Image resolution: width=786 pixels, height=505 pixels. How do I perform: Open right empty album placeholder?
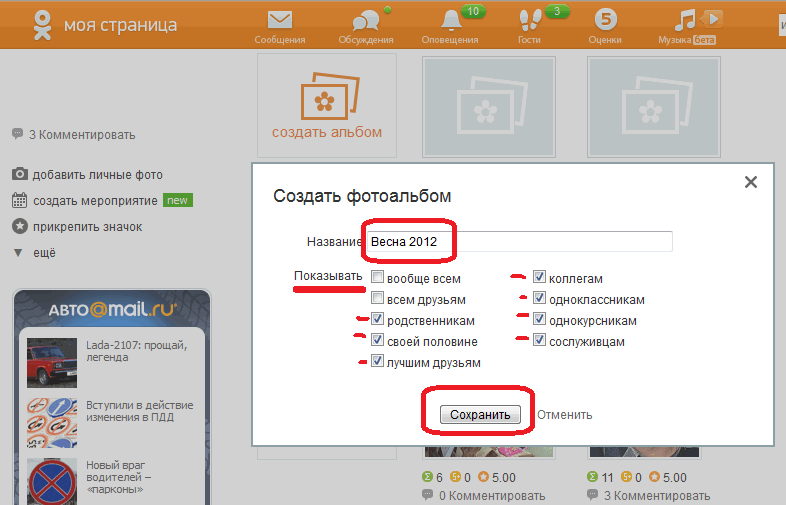[654, 107]
